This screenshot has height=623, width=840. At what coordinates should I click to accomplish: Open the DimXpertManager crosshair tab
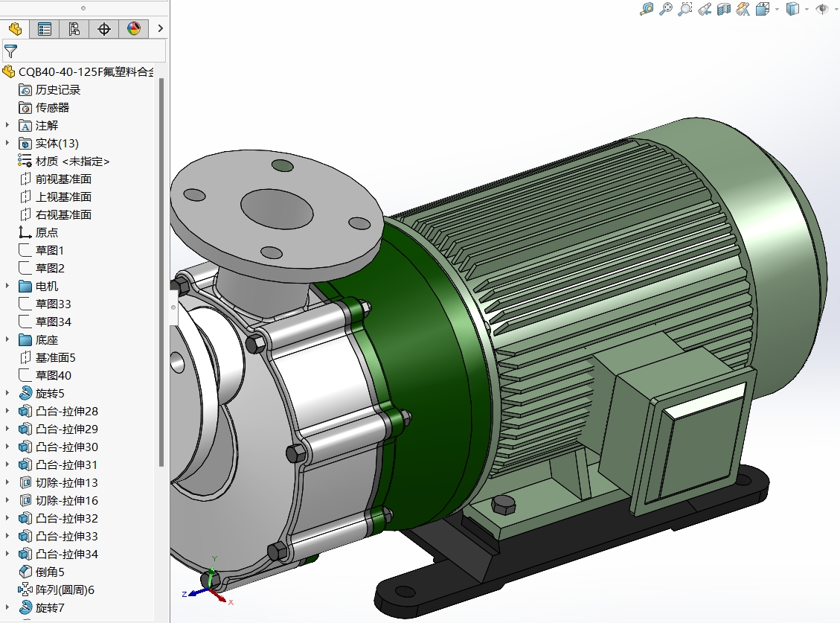click(x=104, y=28)
